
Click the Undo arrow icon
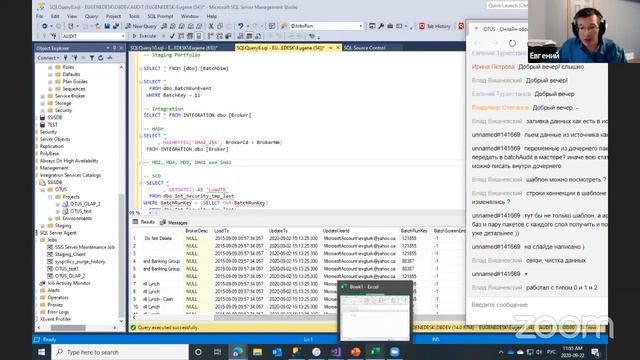pos(241,26)
